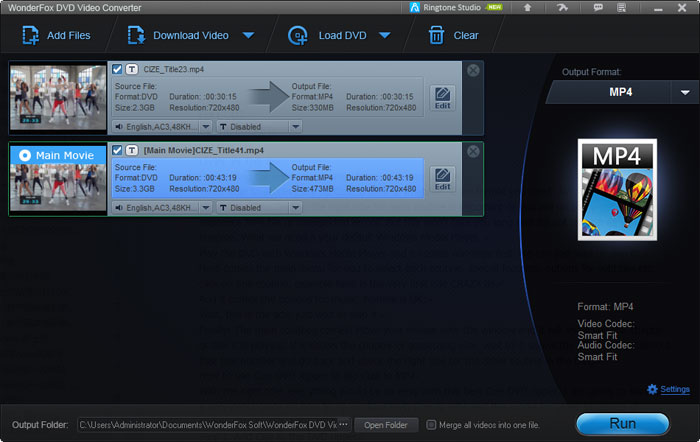Click the Download Video icon
This screenshot has height=442, width=700.
(136, 35)
